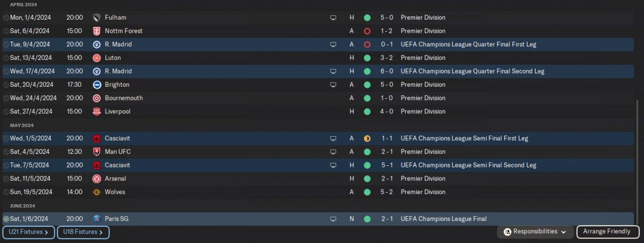Click TV icon on Champions League Final row
Screen dimensions: 644x243
click(333, 219)
